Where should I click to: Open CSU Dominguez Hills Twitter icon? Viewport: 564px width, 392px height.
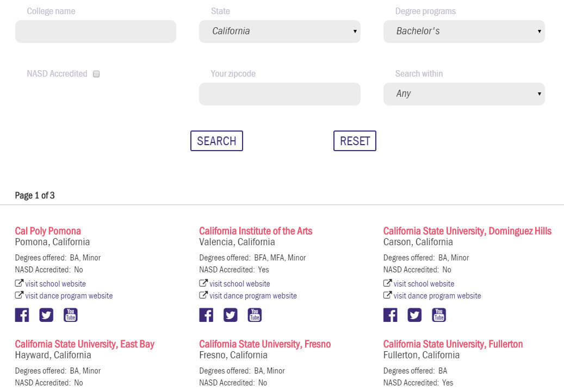415,315
